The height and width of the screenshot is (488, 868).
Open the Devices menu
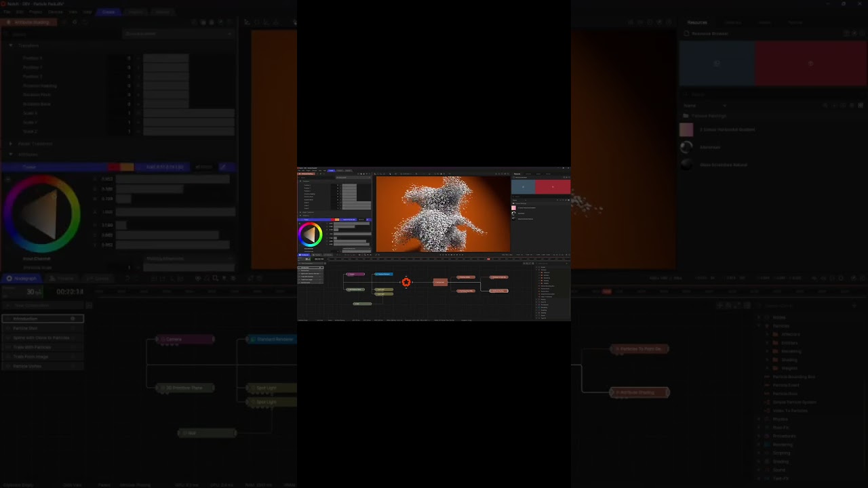click(x=55, y=12)
